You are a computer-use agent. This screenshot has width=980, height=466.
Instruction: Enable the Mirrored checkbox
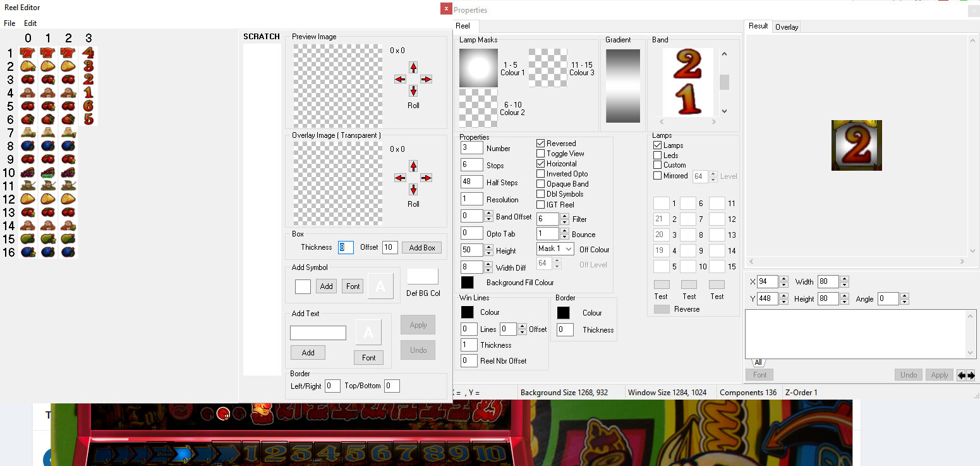[x=657, y=176]
